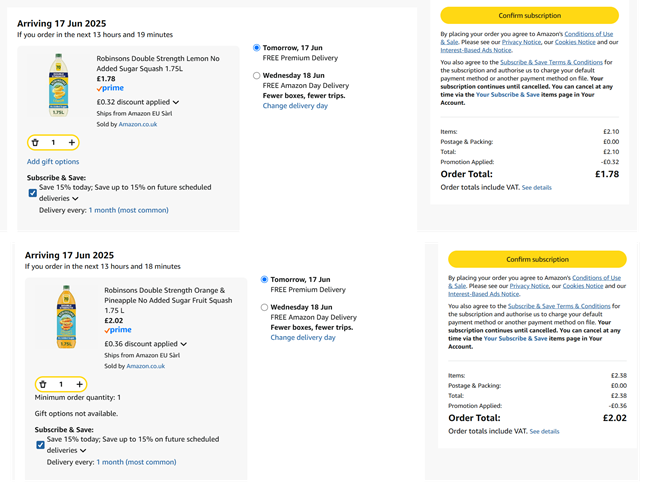Open Amazon.co.uk seller link for Orange squash
This screenshot has width=650, height=484.
(146, 366)
